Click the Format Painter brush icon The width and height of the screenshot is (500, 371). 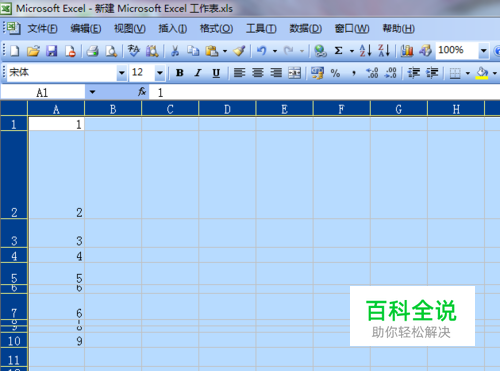coord(239,51)
